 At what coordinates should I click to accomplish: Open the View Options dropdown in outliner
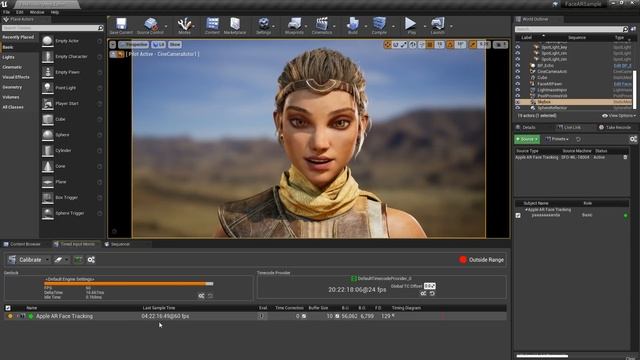click(x=619, y=116)
